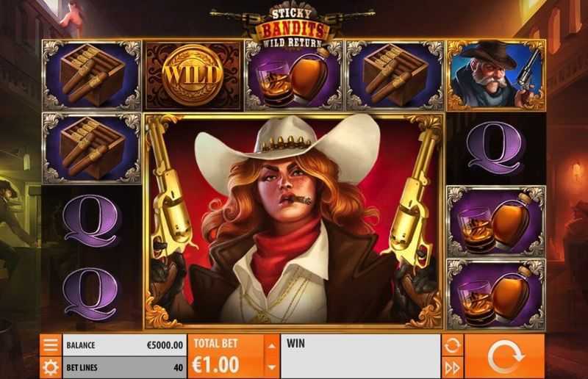Spin the reels with the big button
This screenshot has height=379, width=588.
[505, 356]
